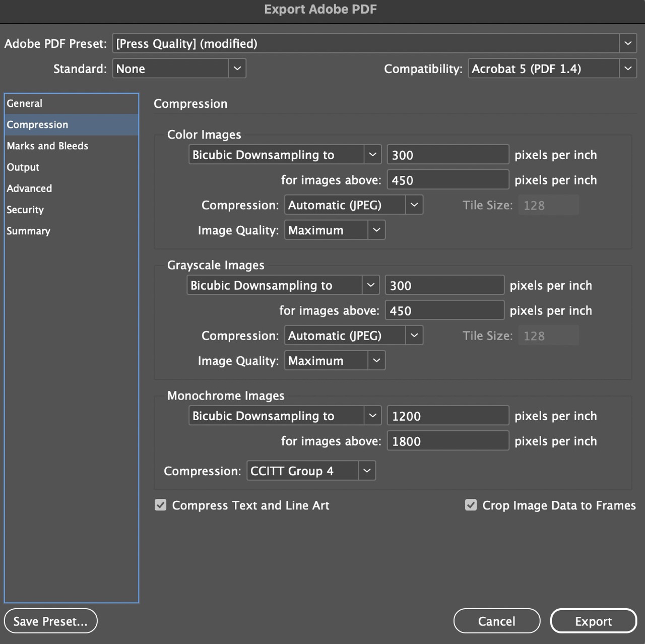Open Color Images Image Quality dropdown

335,230
